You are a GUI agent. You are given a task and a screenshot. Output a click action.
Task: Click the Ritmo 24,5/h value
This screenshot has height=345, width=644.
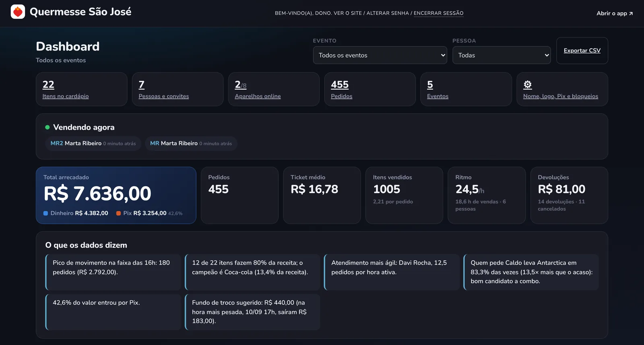pyautogui.click(x=470, y=189)
